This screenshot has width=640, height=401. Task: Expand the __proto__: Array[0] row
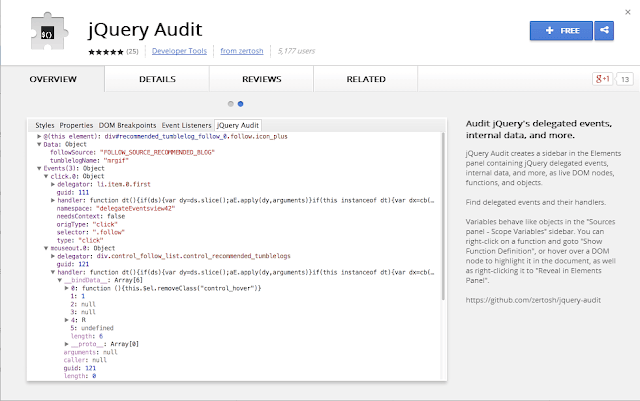pyautogui.click(x=67, y=344)
